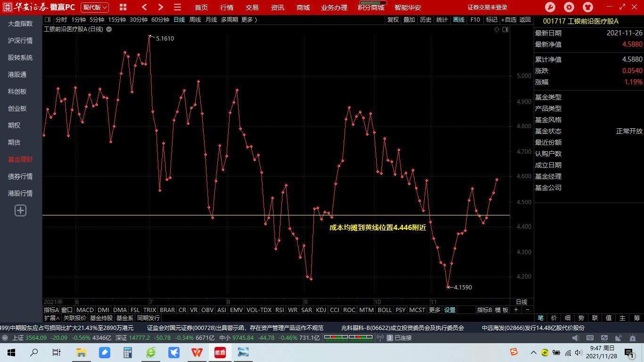644x362 pixels.
Task: Open the 现代版 version dropdown
Action: click(x=95, y=8)
